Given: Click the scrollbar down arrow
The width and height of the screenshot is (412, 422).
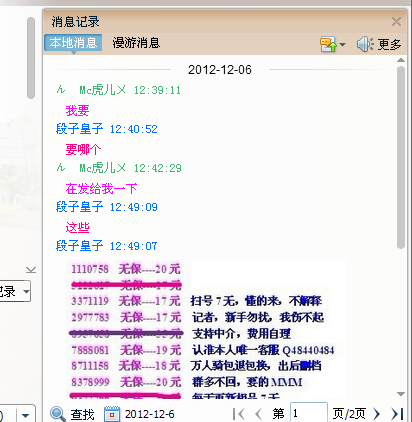Looking at the screenshot, I should [x=401, y=394].
